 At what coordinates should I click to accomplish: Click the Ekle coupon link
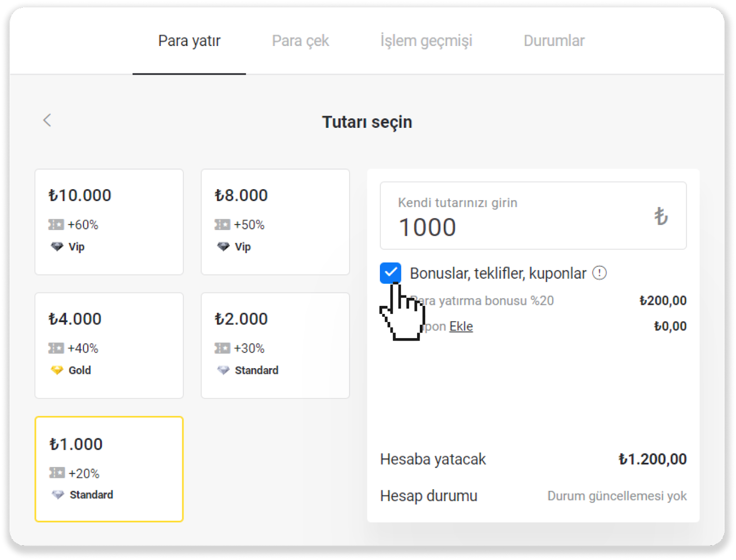pos(461,326)
